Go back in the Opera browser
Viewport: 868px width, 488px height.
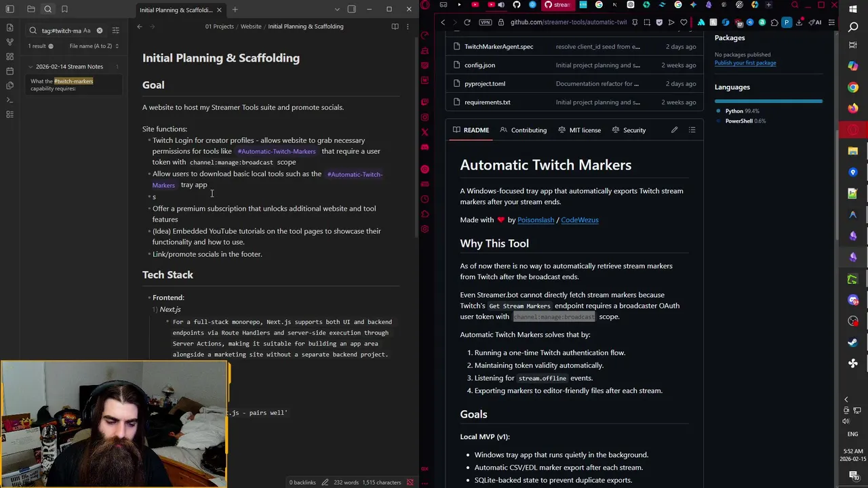tap(443, 22)
